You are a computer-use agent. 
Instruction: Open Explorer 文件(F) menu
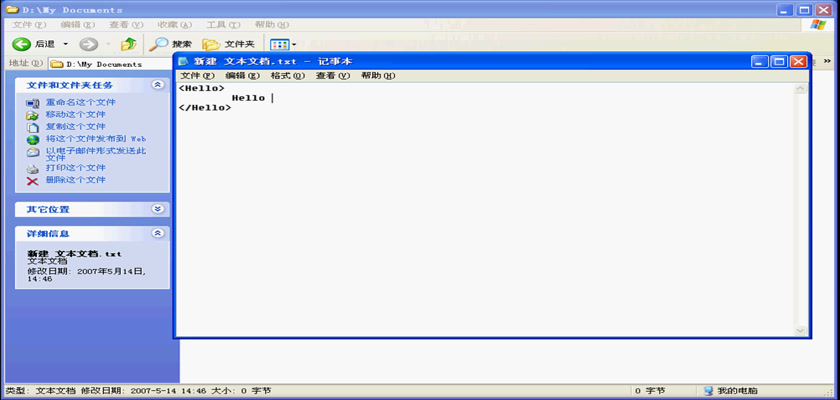tap(29, 25)
